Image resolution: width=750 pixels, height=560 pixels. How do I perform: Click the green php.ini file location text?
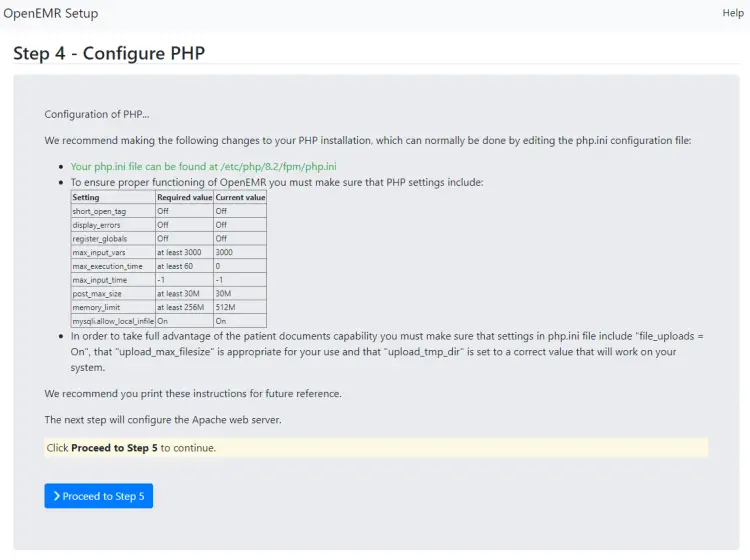203,166
